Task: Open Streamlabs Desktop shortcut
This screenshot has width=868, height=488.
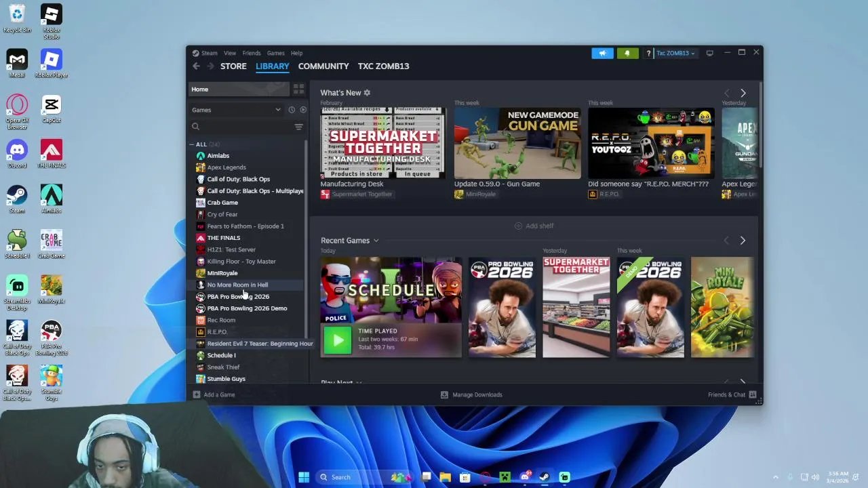Action: pos(17,293)
